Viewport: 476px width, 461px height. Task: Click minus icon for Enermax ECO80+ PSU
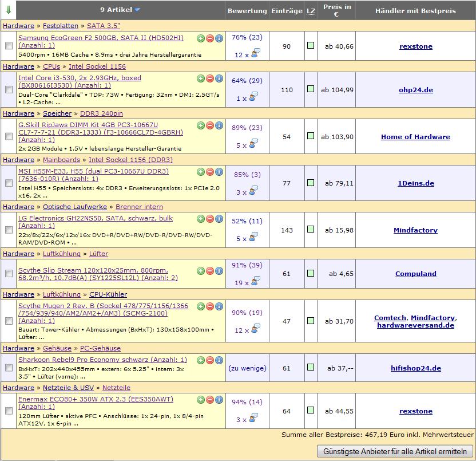[x=210, y=400]
